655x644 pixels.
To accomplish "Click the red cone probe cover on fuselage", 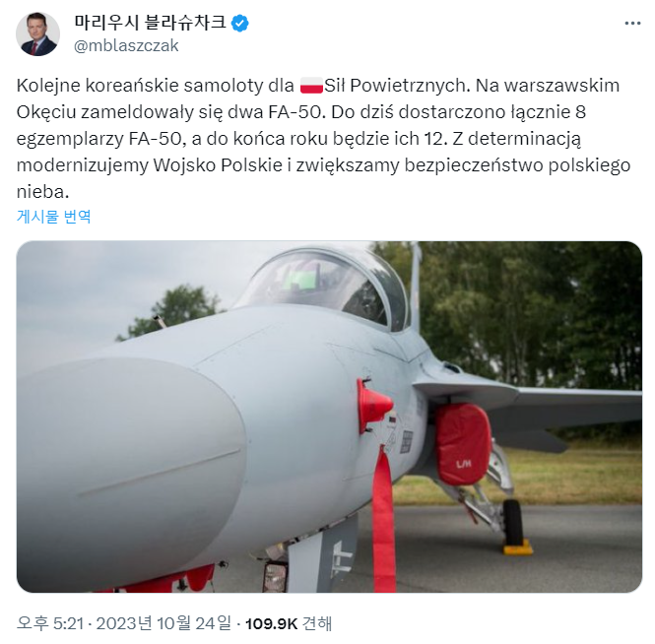I will click(x=373, y=406).
